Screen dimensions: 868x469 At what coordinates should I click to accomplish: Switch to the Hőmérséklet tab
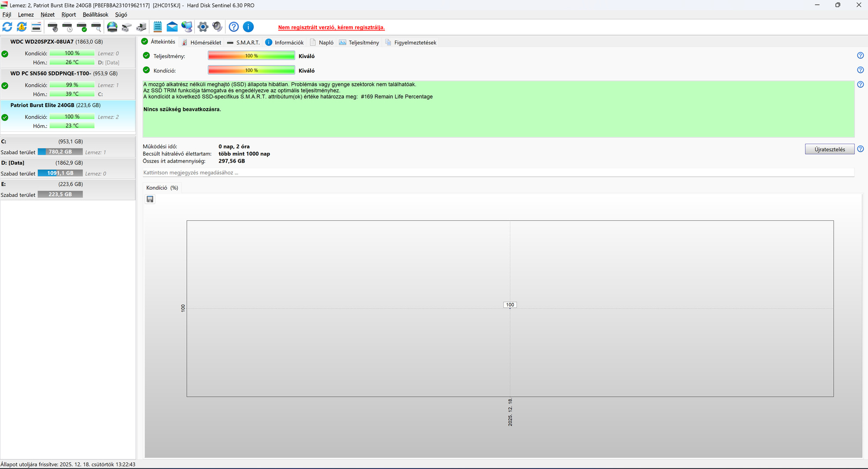coord(201,42)
